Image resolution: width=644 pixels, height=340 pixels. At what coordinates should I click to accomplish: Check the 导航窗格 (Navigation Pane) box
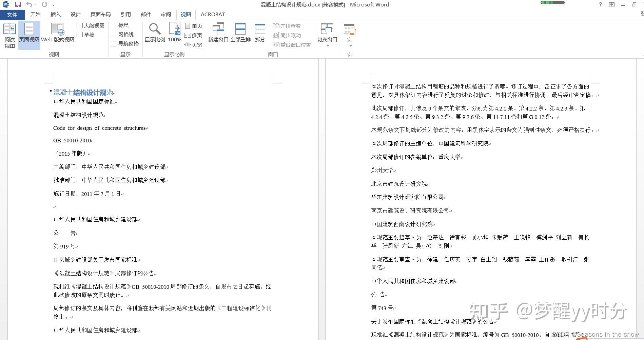point(114,44)
